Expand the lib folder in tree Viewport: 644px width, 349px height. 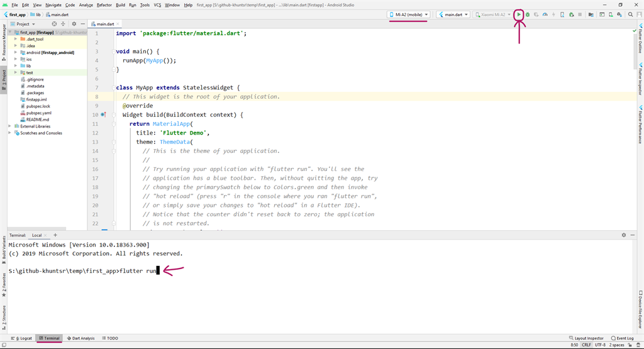[x=16, y=65]
